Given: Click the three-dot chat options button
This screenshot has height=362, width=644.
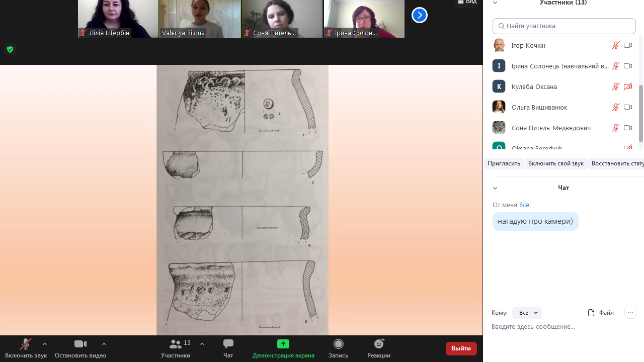Looking at the screenshot, I should [x=630, y=313].
